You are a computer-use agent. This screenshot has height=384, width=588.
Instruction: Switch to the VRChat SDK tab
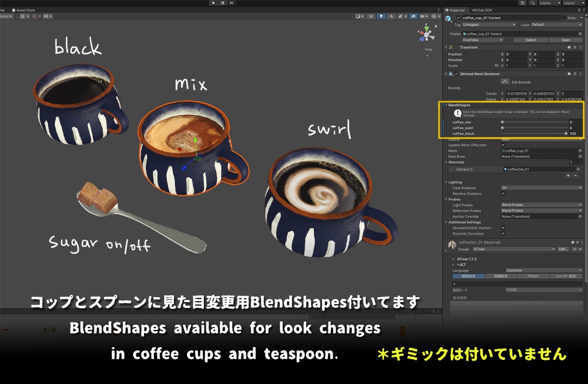[483, 10]
